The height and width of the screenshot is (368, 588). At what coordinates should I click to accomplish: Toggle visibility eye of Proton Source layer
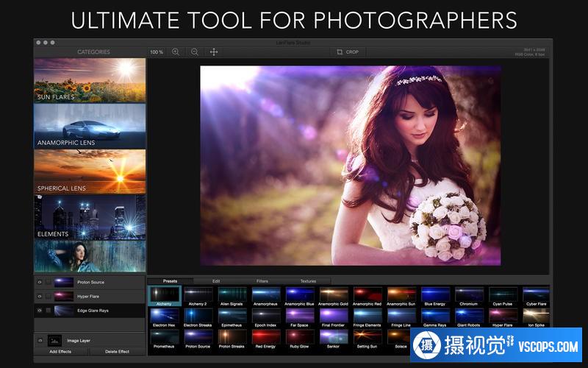(x=40, y=282)
